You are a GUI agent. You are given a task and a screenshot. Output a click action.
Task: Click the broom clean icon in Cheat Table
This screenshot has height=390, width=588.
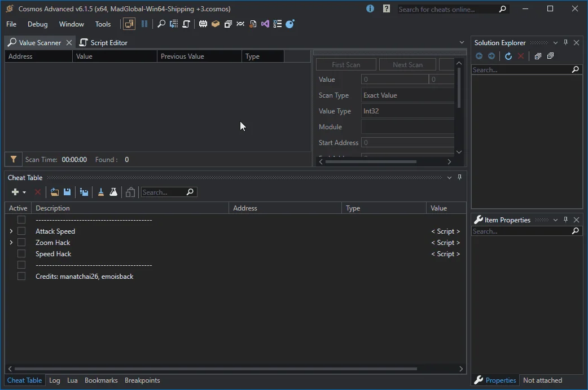(101, 192)
